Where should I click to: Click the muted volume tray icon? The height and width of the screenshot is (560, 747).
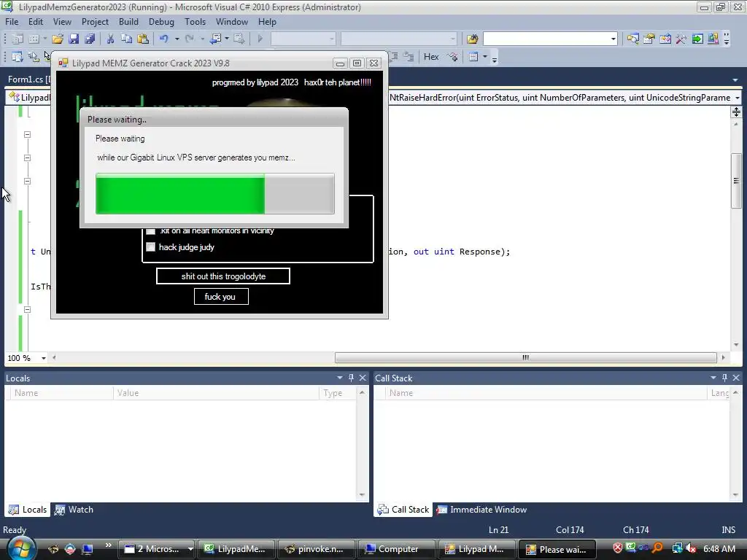coord(691,548)
